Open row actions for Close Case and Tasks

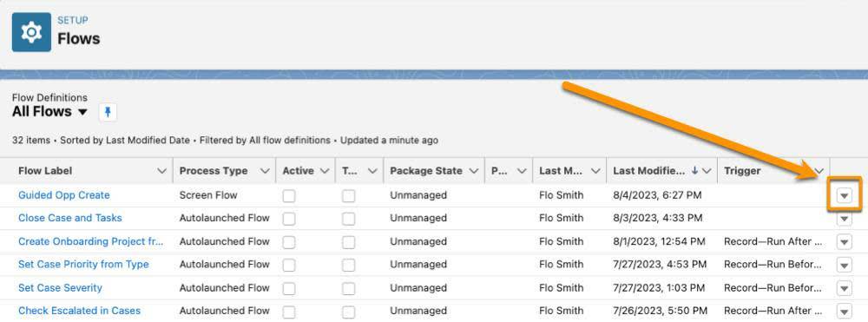coord(845,219)
